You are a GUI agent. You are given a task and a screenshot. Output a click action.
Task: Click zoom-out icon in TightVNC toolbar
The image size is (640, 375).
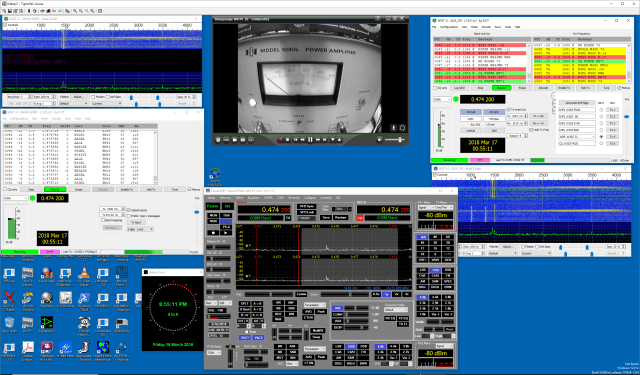(80, 11)
